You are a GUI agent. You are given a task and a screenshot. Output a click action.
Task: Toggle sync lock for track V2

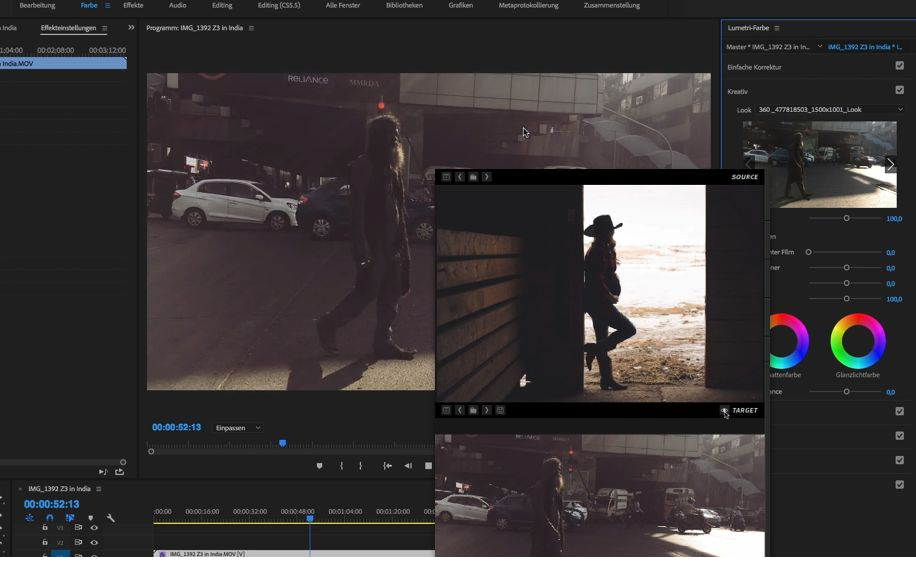(78, 542)
